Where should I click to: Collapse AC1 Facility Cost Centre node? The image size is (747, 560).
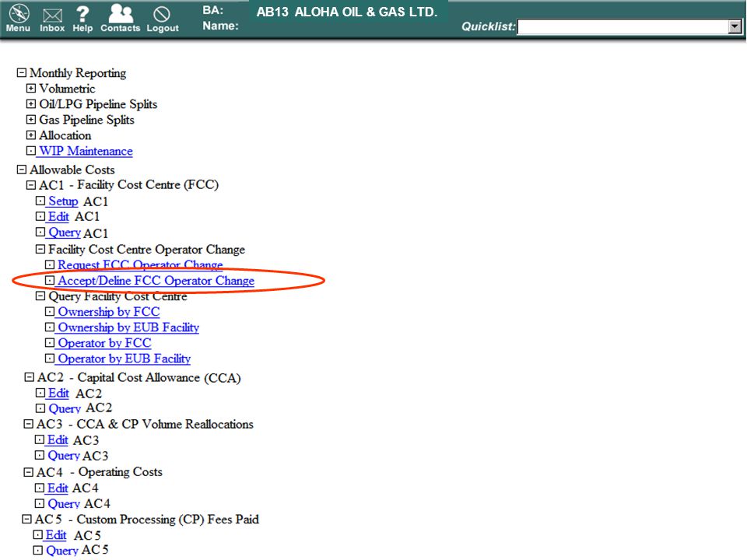coord(31,185)
